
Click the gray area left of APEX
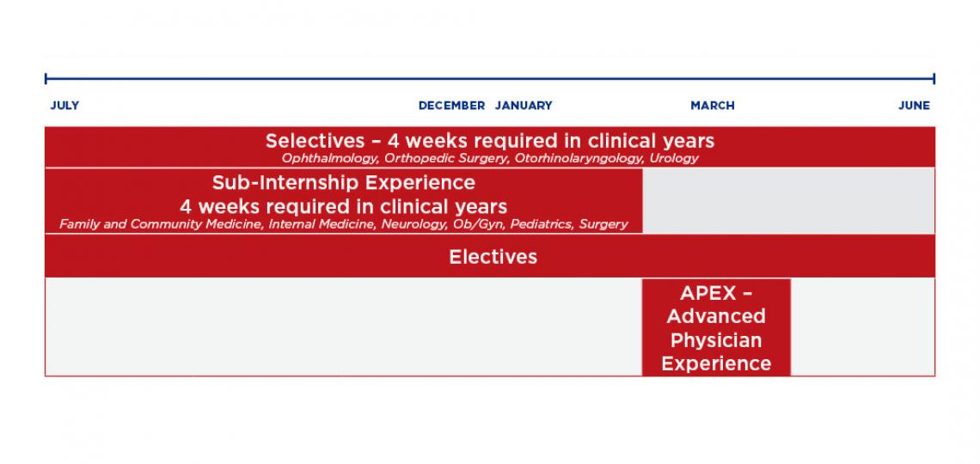tap(343, 327)
